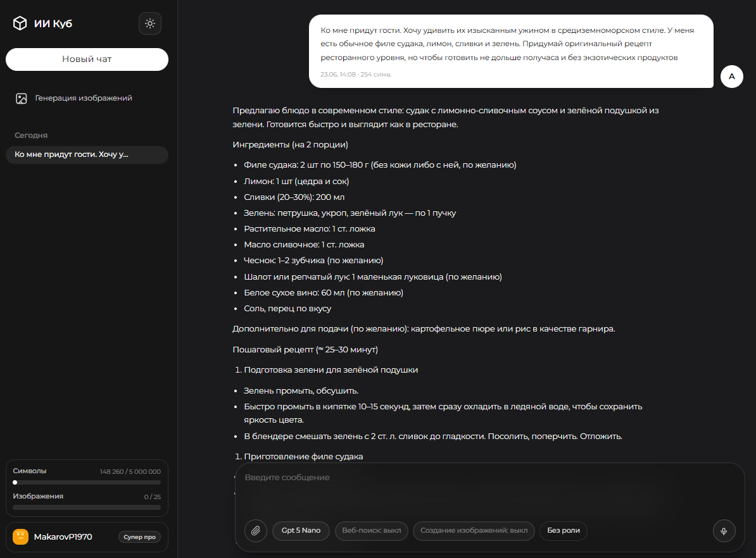Screen dimensions: 756x558
Task: Select chat 'Ко мне придут гости. Хочу у...'
Action: coord(87,154)
